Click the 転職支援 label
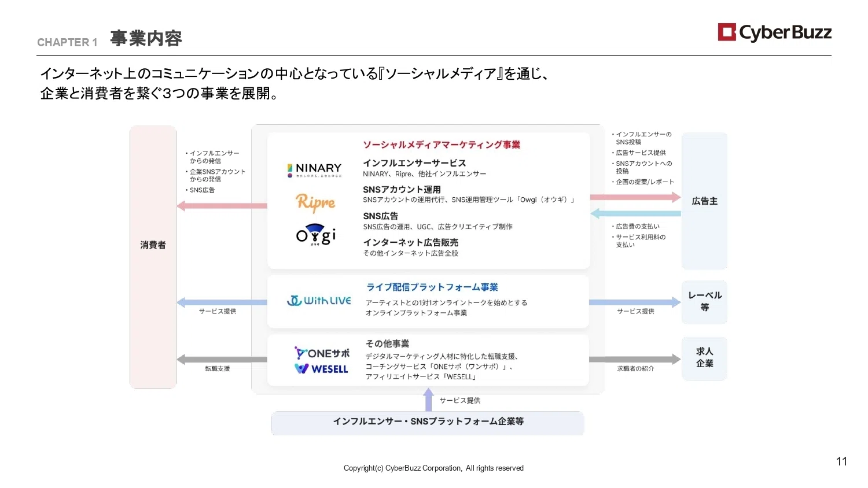The height and width of the screenshot is (488, 868). 218,368
